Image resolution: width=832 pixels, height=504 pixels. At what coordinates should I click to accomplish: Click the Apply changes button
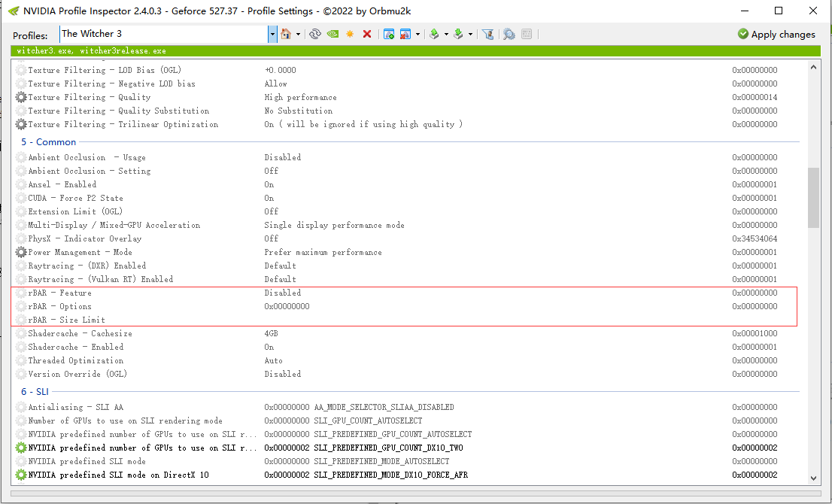[x=776, y=34]
